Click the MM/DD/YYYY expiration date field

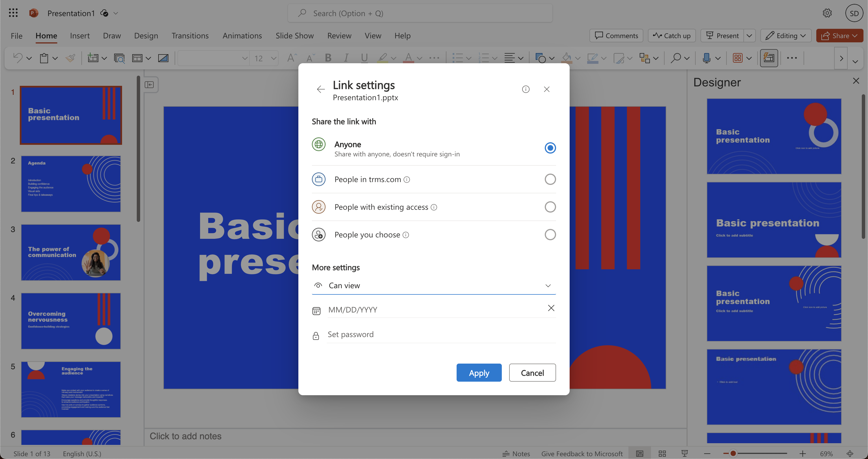pos(435,310)
